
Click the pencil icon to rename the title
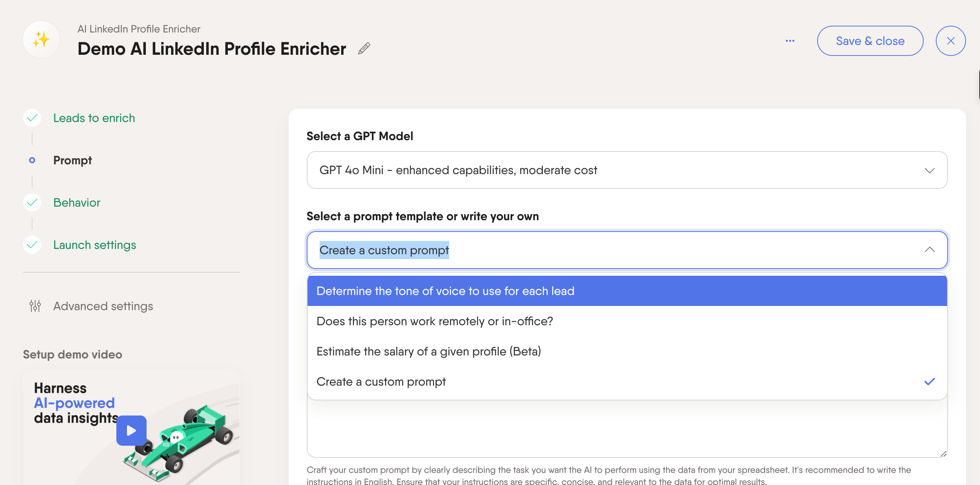click(364, 49)
